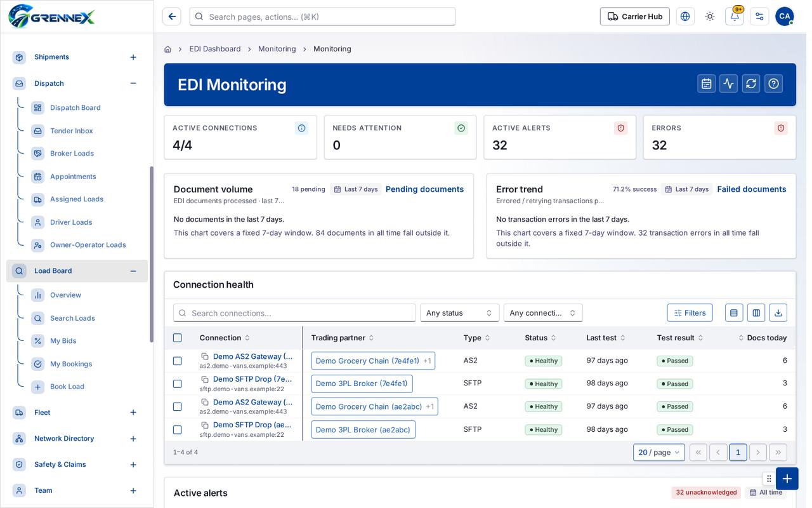
Task: Expand the Shipments sidebar section
Action: 133,57
